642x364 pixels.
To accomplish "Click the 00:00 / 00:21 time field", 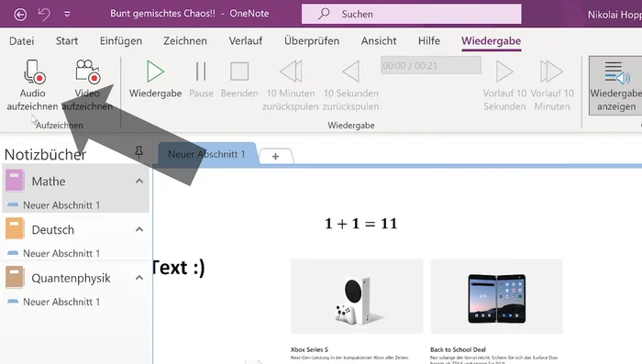I will (x=431, y=65).
